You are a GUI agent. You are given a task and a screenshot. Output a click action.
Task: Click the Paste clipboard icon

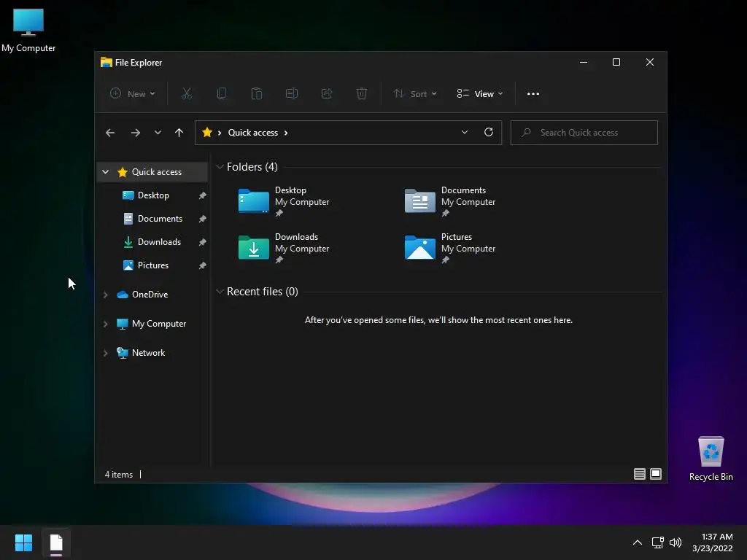[x=257, y=94]
